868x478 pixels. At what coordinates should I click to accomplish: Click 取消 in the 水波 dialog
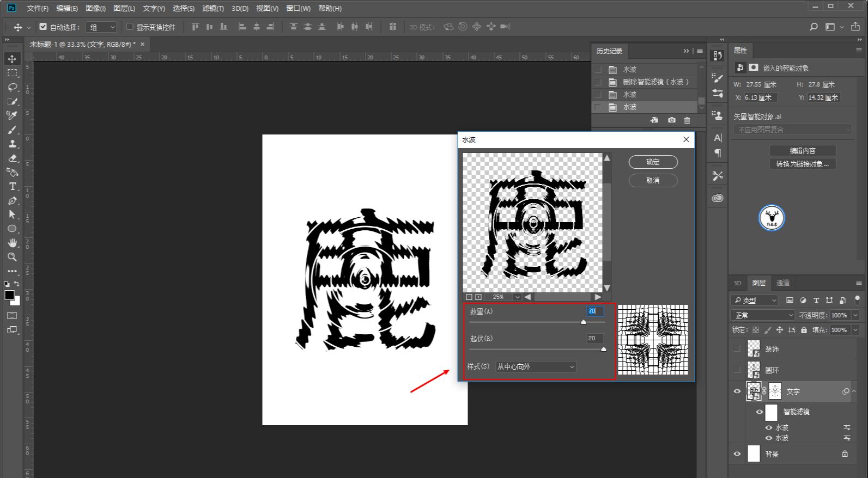point(653,180)
